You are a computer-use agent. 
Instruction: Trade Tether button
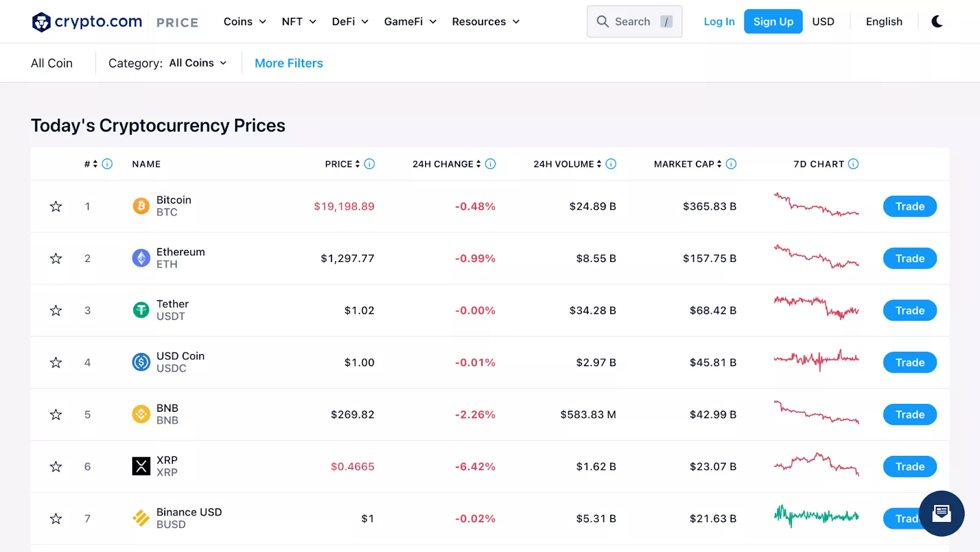(x=910, y=310)
